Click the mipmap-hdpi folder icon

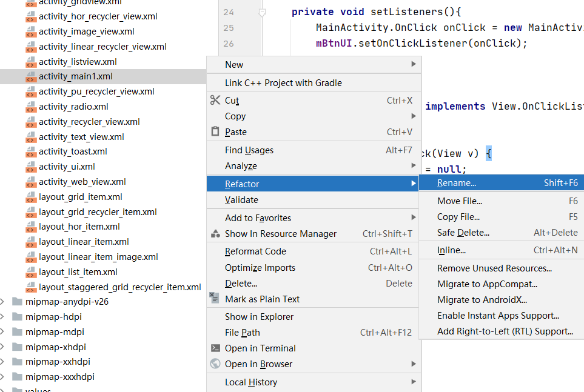click(x=17, y=317)
